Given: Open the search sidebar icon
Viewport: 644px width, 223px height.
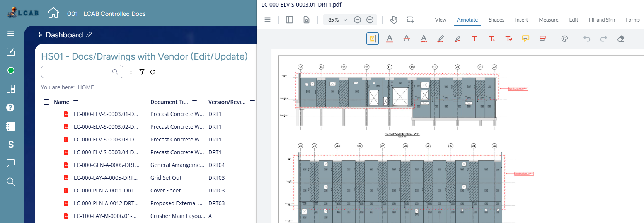Looking at the screenshot, I should tap(11, 181).
